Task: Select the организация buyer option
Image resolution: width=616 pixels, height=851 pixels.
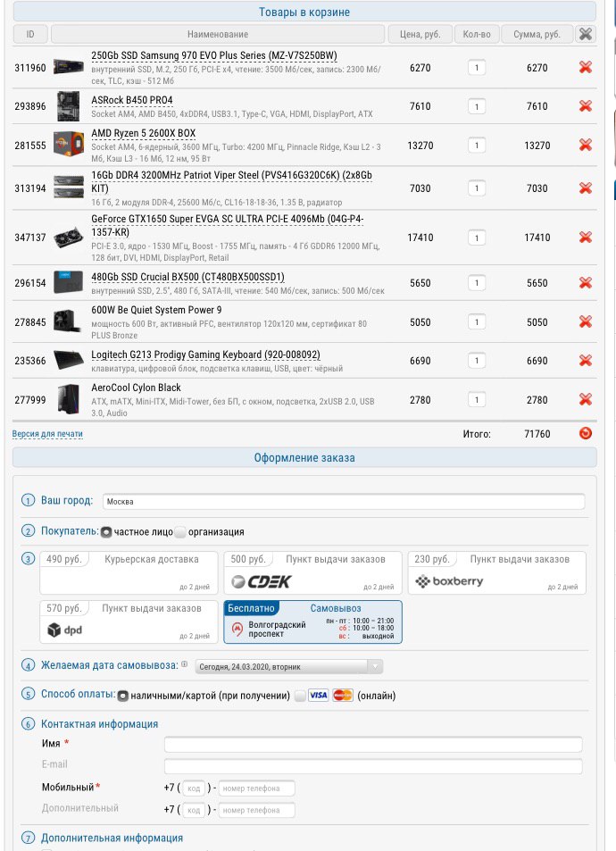Action: point(180,532)
